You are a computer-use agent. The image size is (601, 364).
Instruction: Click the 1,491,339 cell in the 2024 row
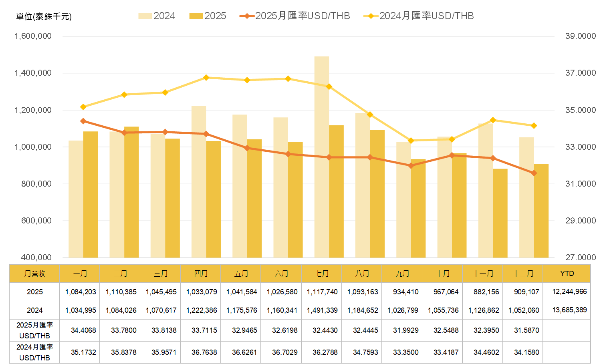coord(322,310)
